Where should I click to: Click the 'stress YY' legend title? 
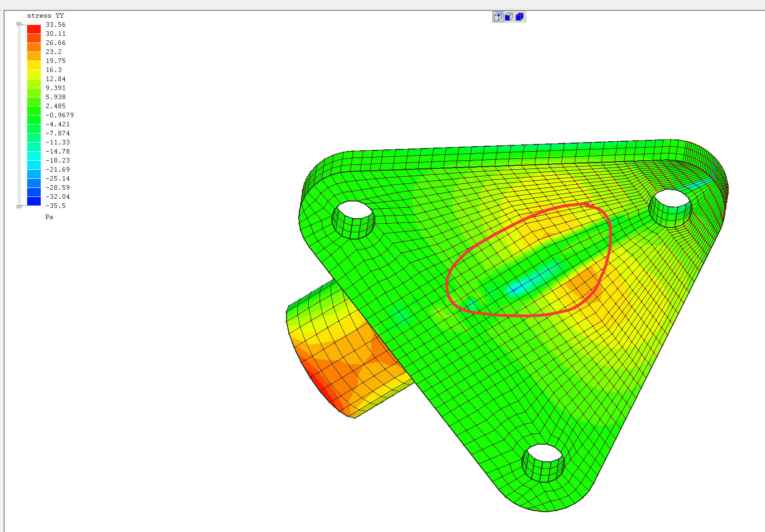pyautogui.click(x=45, y=16)
